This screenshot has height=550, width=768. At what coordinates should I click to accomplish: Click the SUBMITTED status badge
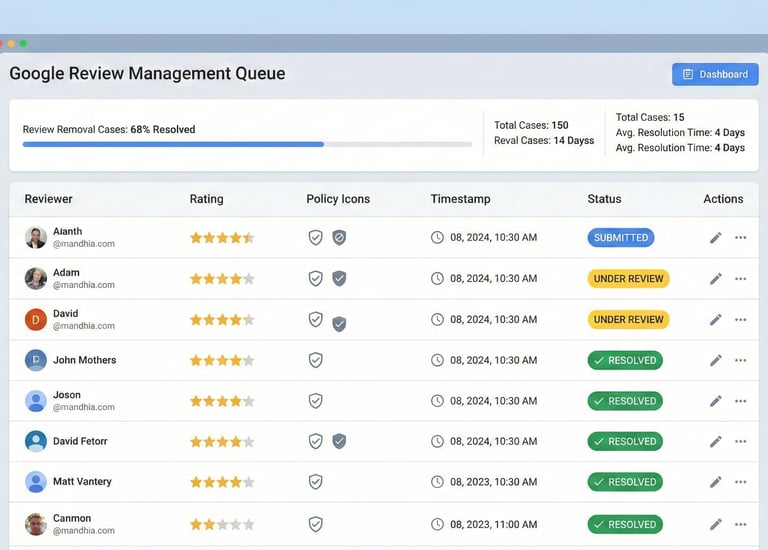[621, 238]
